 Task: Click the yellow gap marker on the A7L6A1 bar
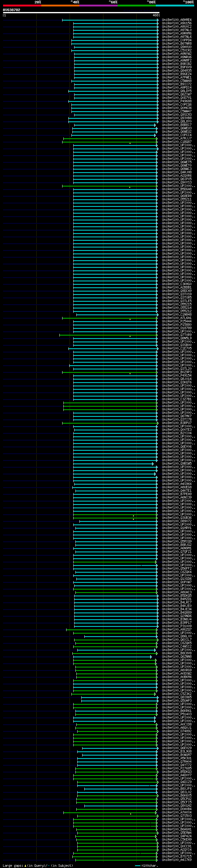pyautogui.click(x=130, y=319)
